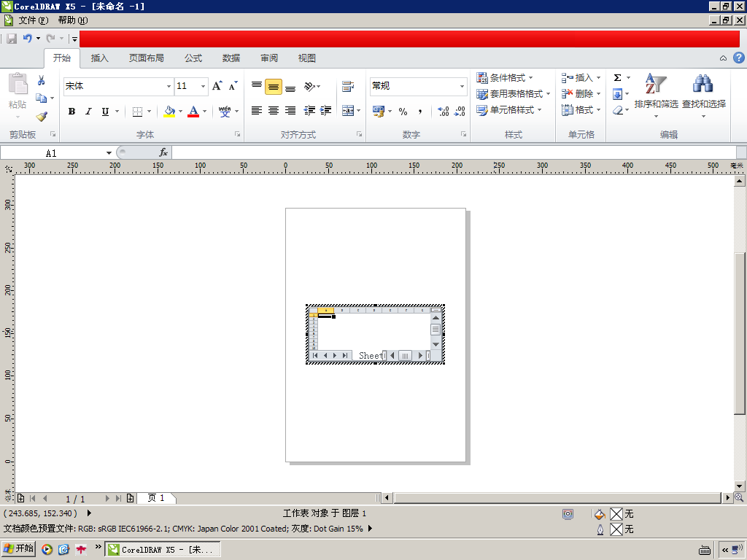Open 文件 menu
747x560 pixels.
[x=34, y=20]
